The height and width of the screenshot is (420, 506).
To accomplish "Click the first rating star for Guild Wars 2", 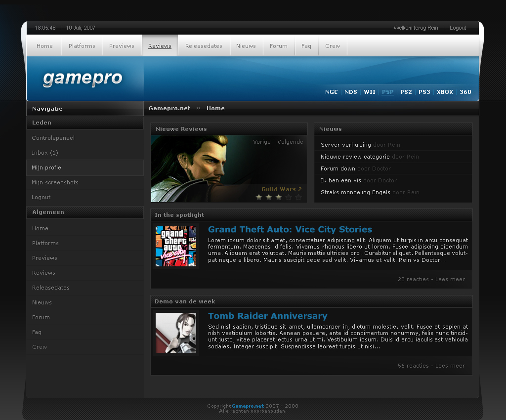I will pyautogui.click(x=259, y=197).
